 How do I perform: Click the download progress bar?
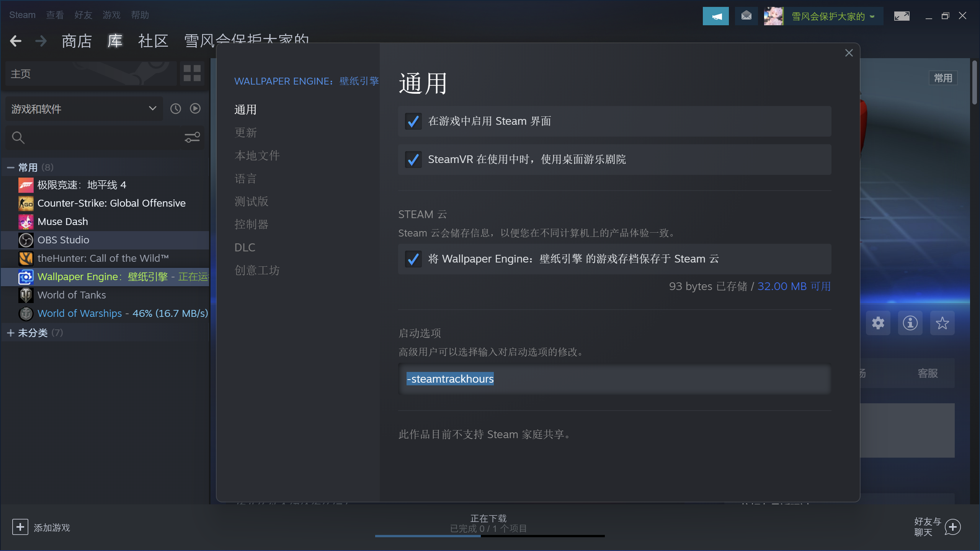tap(489, 536)
